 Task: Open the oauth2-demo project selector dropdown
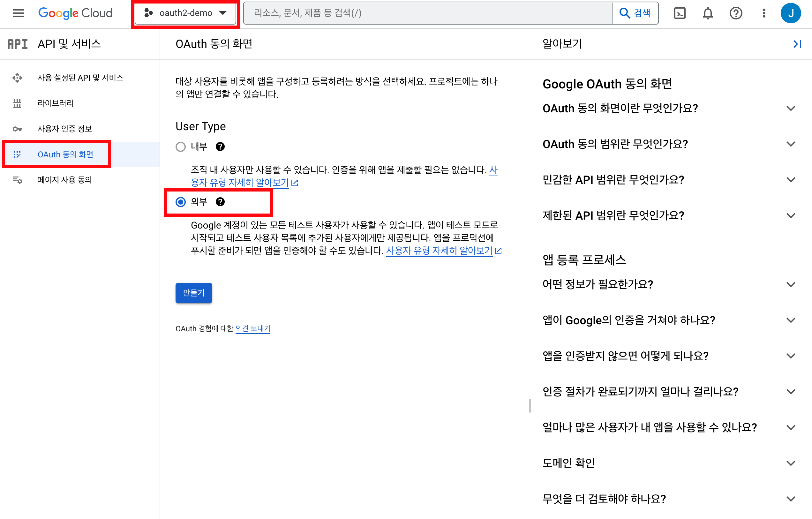pos(185,13)
